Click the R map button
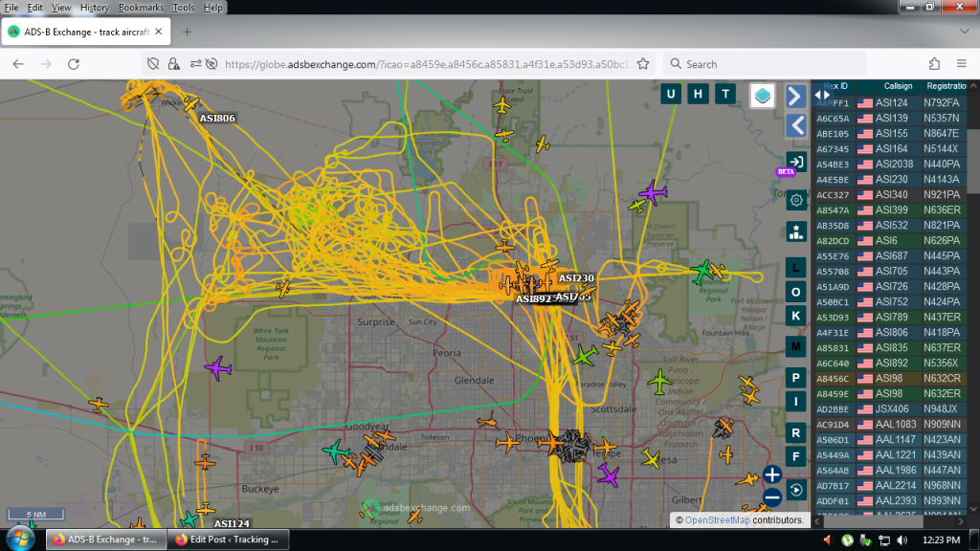 tap(795, 432)
